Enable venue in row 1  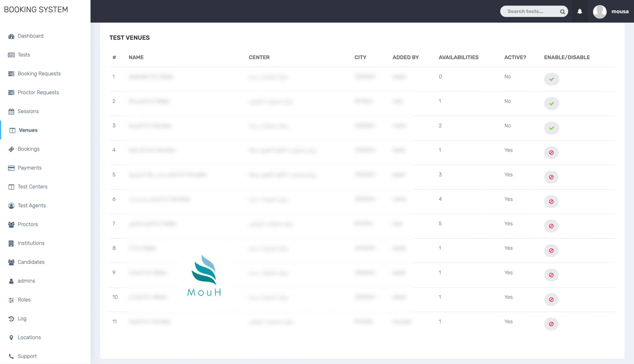(551, 79)
